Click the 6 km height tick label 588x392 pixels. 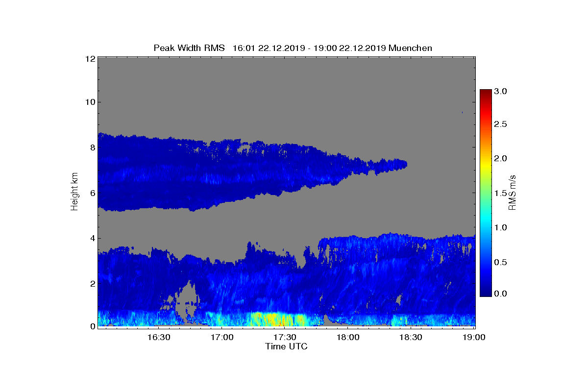point(92,193)
